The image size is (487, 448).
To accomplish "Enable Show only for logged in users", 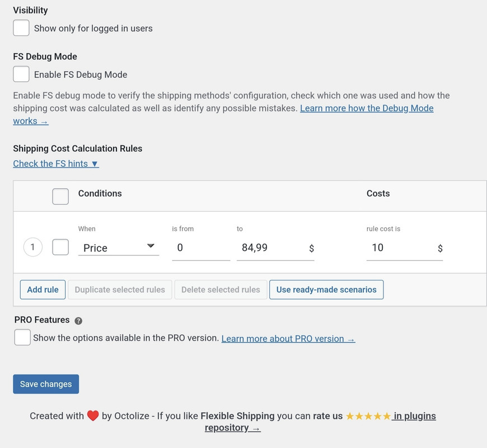I will [21, 28].
